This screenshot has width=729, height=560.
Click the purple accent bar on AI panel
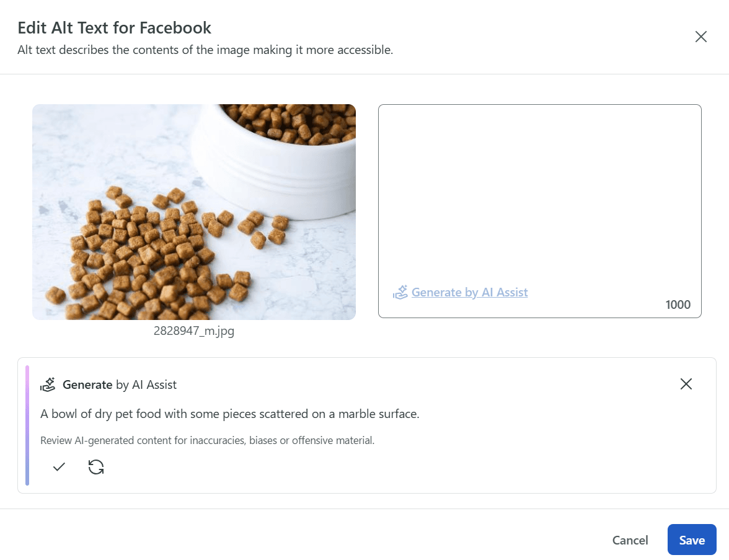point(27,425)
